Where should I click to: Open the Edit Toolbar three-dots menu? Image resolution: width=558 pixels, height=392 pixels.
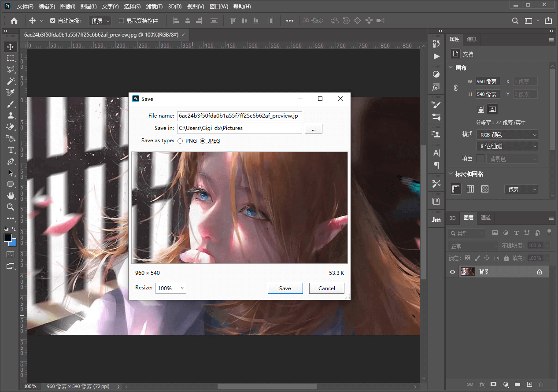click(11, 218)
